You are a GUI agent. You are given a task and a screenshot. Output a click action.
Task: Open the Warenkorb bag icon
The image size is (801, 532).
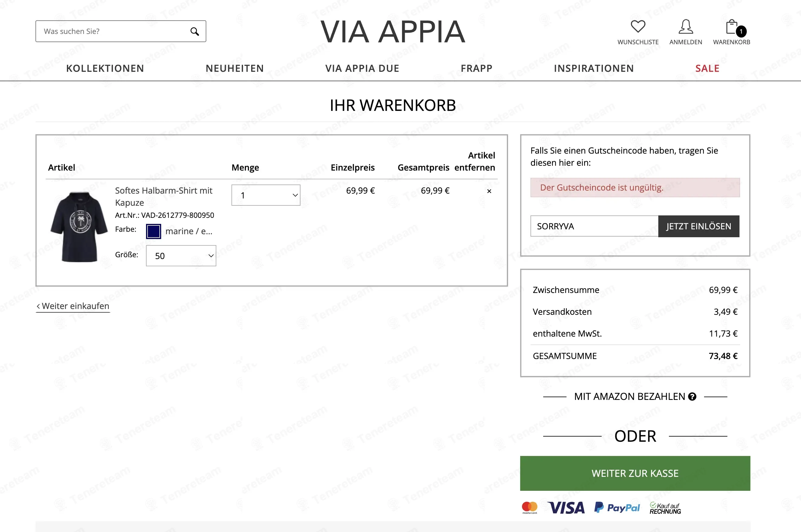point(733,27)
